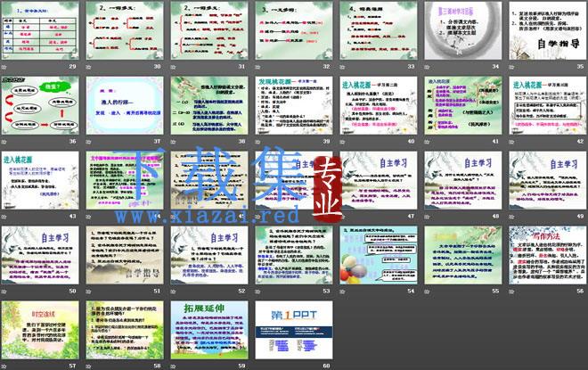Select slide 44 thumbnail with green background
The height and width of the screenshot is (370, 588).
[x=125, y=180]
